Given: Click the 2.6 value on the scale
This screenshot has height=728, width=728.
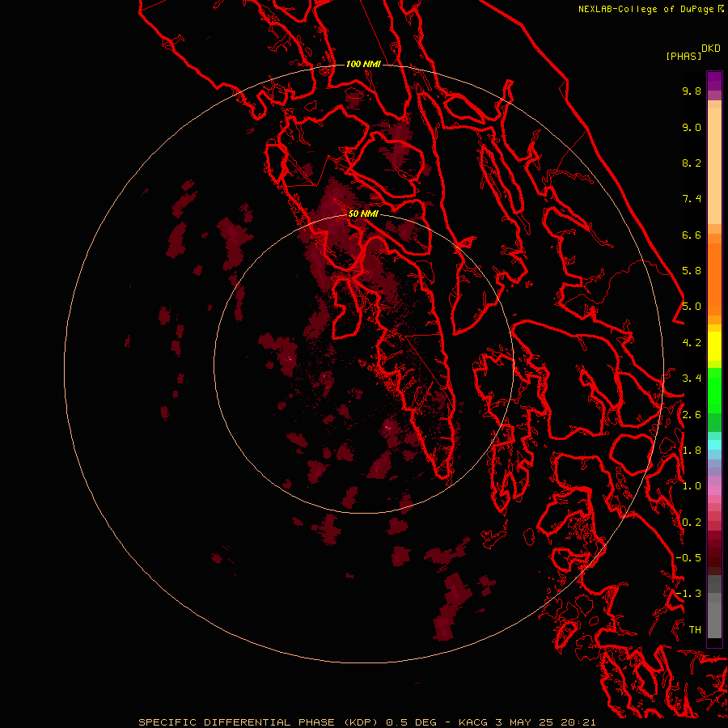Looking at the screenshot, I should click(x=692, y=415).
